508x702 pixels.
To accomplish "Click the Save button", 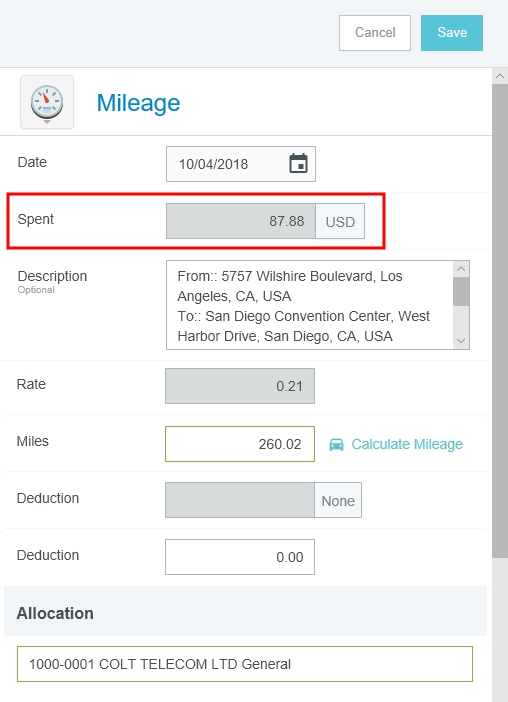I will 452,33.
